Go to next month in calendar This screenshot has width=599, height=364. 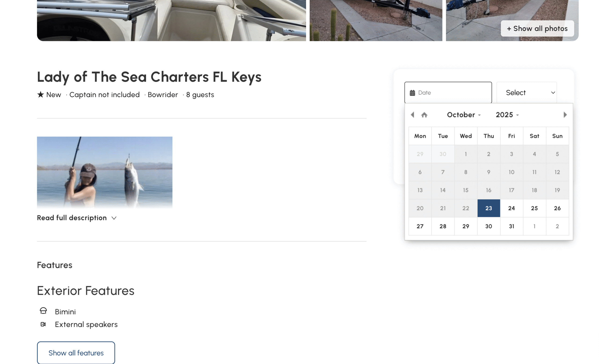point(565,115)
